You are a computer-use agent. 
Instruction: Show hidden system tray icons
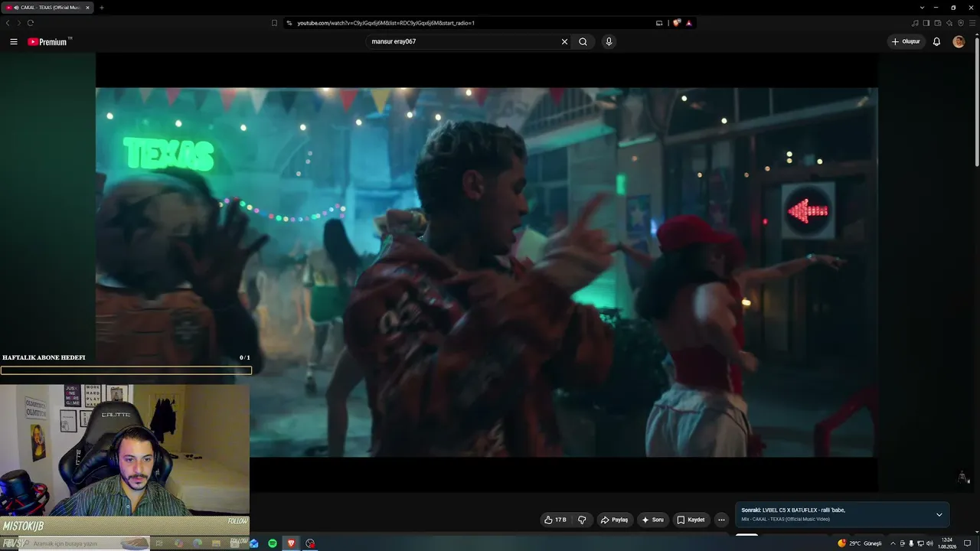pyautogui.click(x=893, y=543)
